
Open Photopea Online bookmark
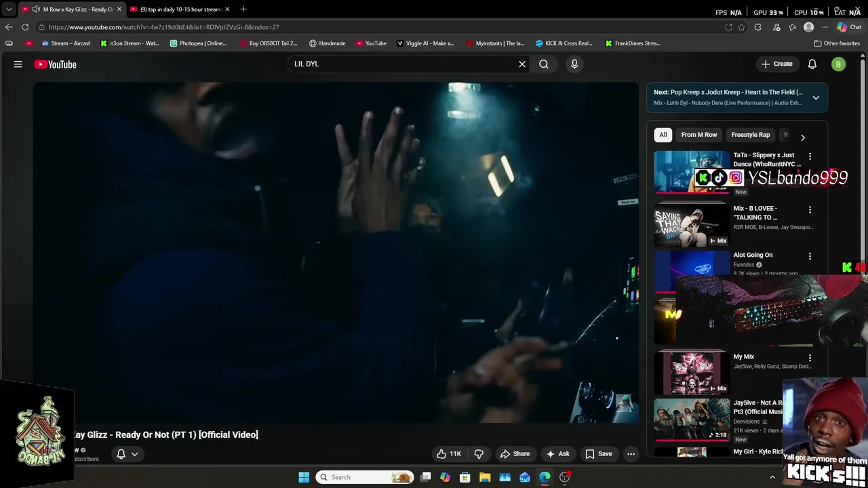pyautogui.click(x=199, y=43)
